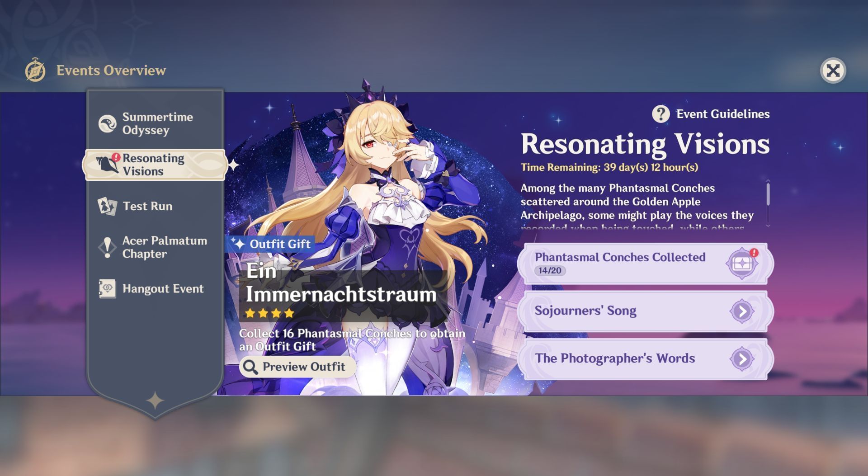Click the Hangout Event book icon

pyautogui.click(x=107, y=289)
